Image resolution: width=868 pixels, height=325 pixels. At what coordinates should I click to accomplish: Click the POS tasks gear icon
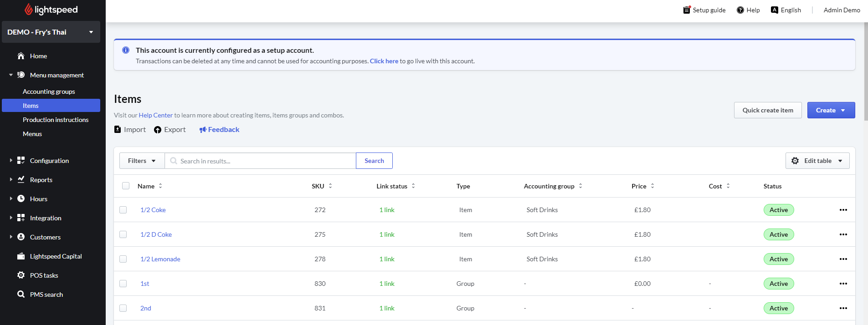tap(21, 275)
